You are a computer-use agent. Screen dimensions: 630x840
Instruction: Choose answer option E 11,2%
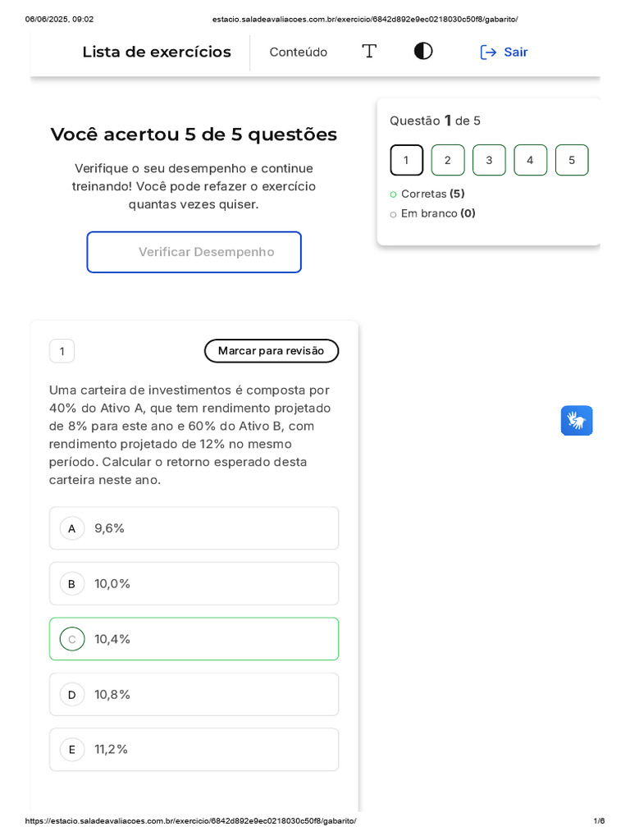click(194, 749)
